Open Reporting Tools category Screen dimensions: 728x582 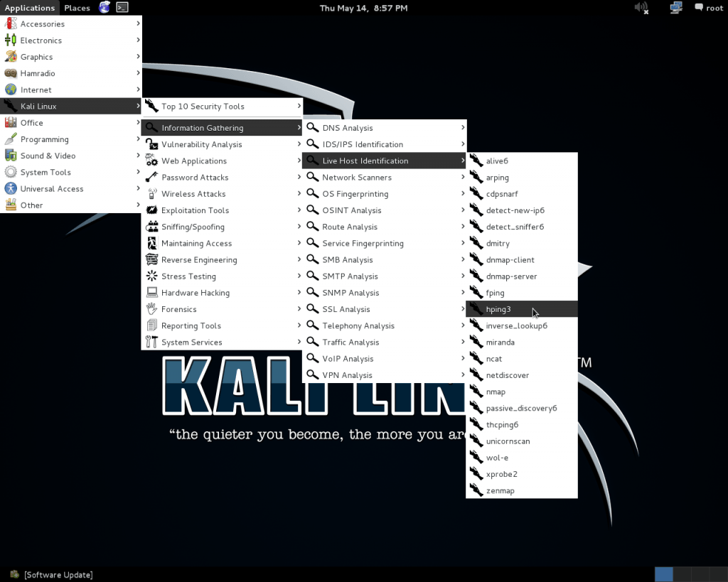pyautogui.click(x=222, y=325)
